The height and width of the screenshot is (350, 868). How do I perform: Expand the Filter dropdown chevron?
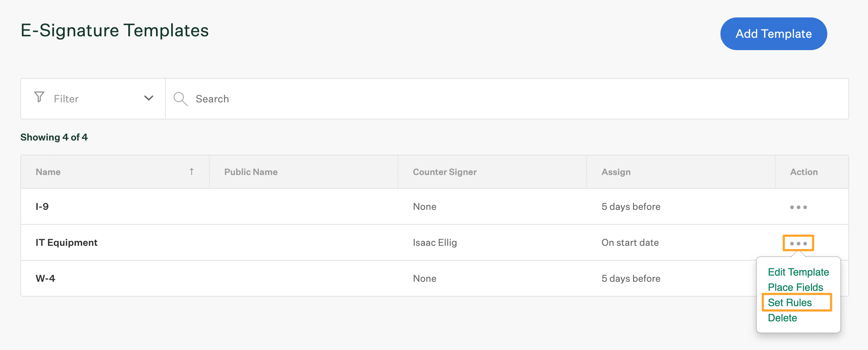(149, 98)
